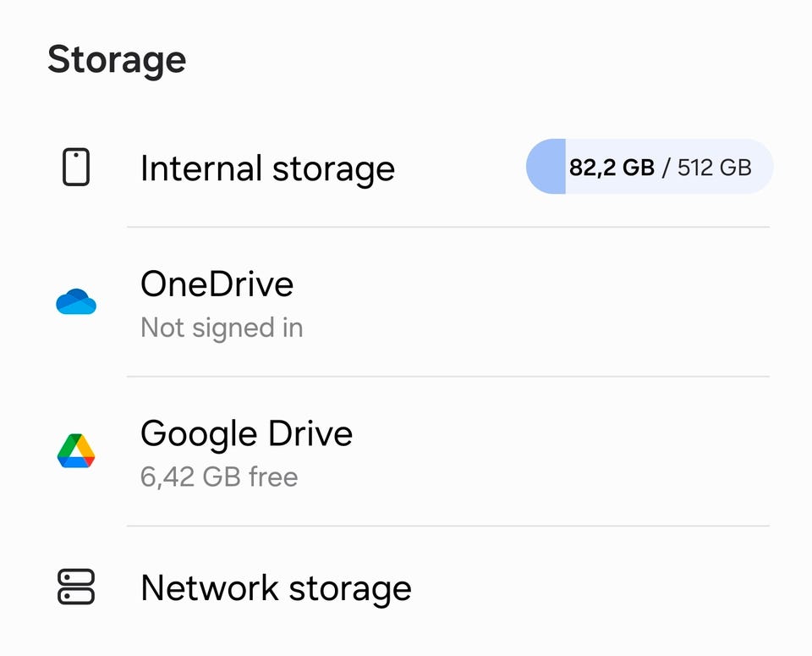Tap the unfilled right end of usage pill

coord(763,167)
